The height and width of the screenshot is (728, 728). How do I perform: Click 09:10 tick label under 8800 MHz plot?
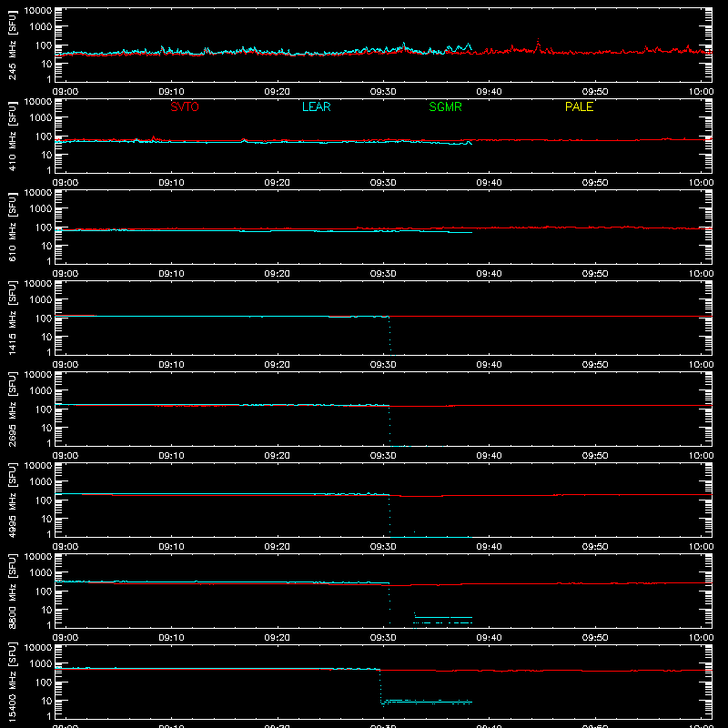171,638
